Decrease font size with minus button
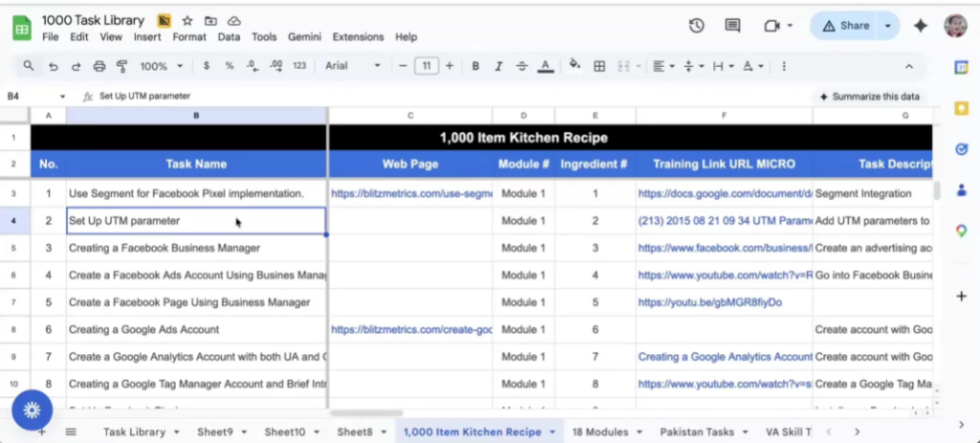This screenshot has width=980, height=443. (x=403, y=66)
